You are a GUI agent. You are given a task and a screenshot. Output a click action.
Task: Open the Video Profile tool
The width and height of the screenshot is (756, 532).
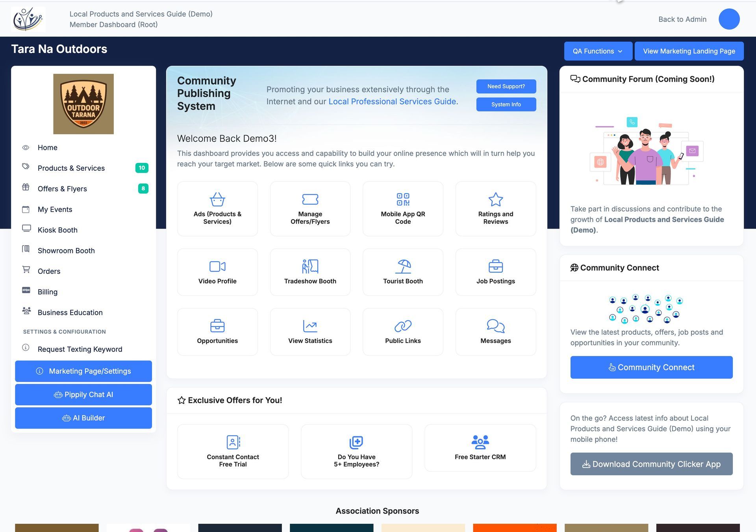217,272
